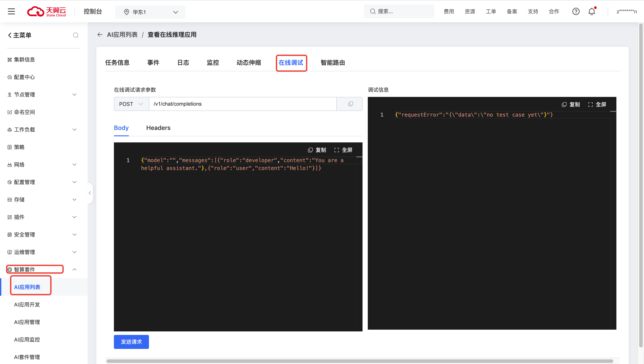Focus the top search box

399,12
